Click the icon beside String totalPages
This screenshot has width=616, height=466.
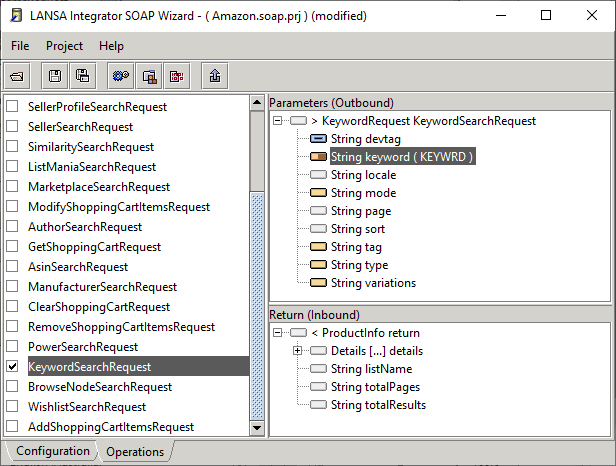coord(318,387)
